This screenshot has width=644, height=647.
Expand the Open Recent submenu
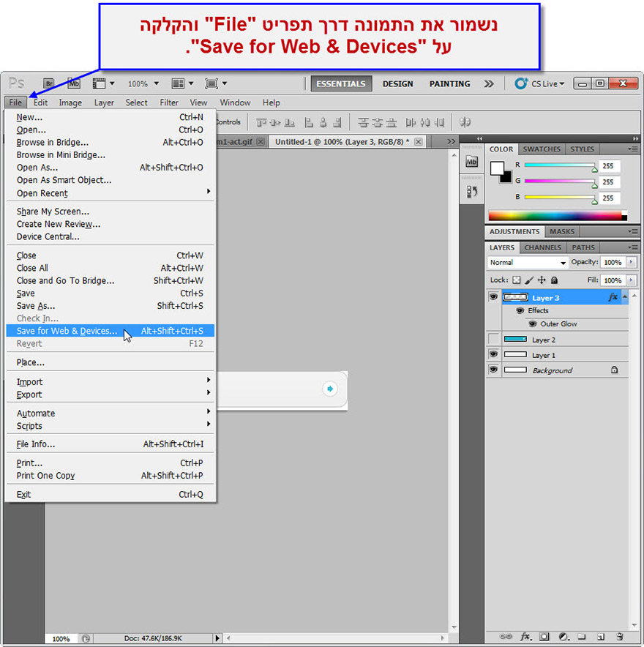(x=111, y=192)
